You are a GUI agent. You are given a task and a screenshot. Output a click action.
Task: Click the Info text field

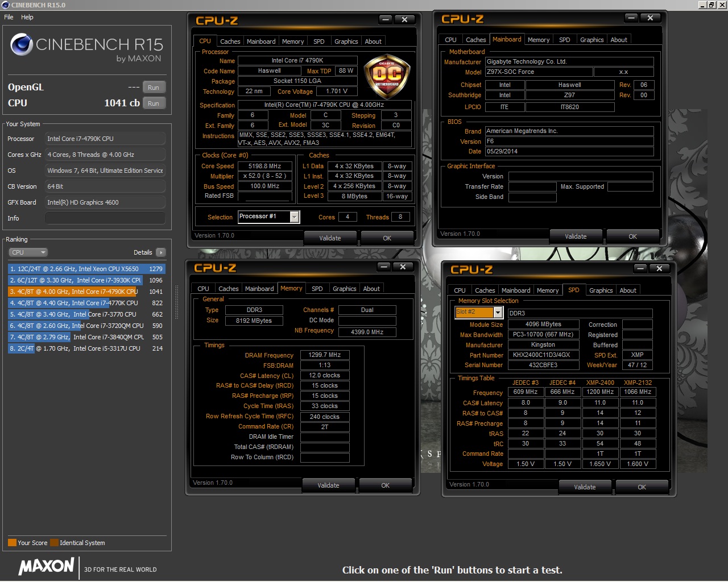105,218
